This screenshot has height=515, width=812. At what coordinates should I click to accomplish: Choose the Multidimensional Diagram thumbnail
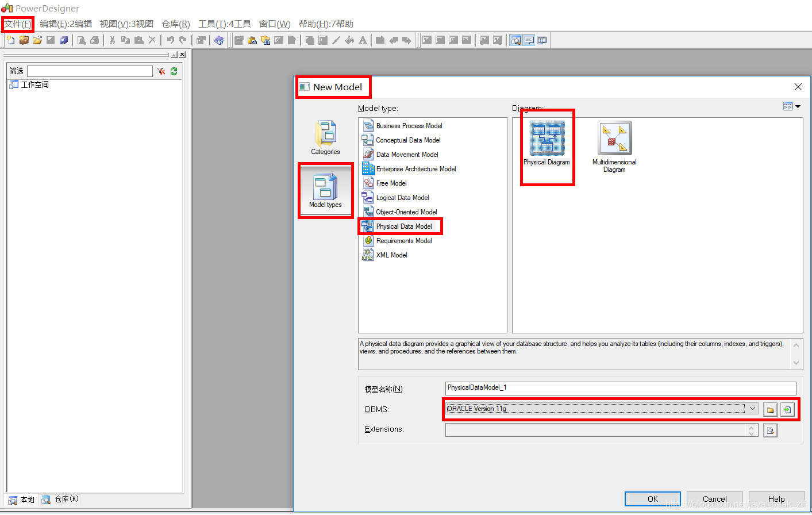point(614,147)
